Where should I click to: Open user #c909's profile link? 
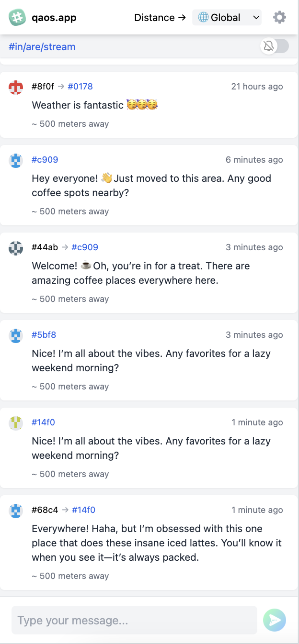45,160
